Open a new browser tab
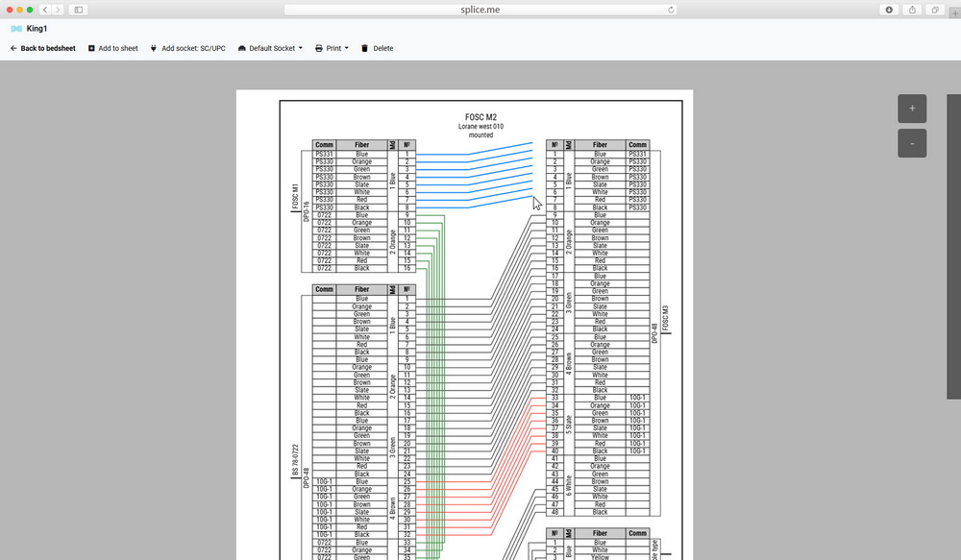 955,12
